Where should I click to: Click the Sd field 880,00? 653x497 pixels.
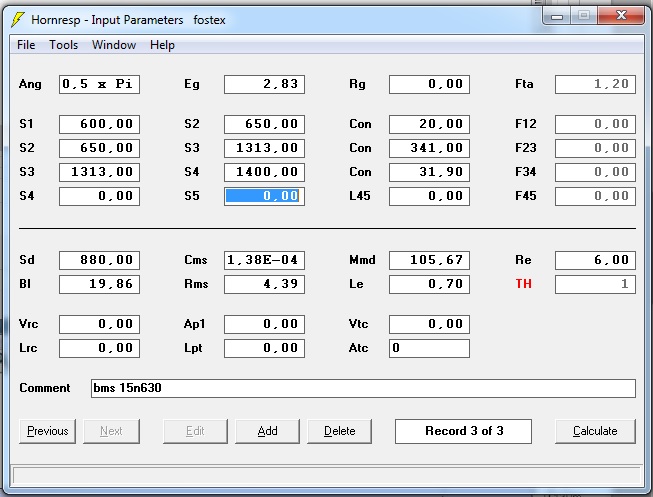99,260
